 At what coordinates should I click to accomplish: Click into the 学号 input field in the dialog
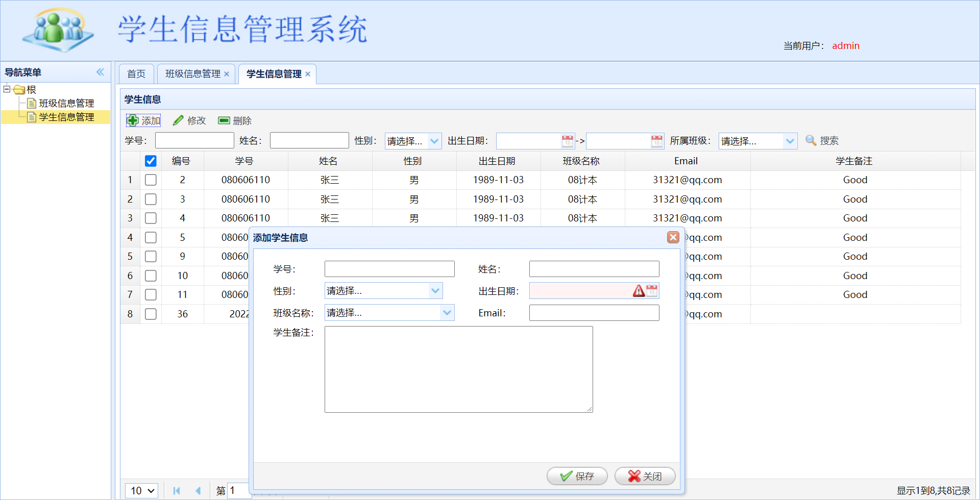tap(389, 268)
